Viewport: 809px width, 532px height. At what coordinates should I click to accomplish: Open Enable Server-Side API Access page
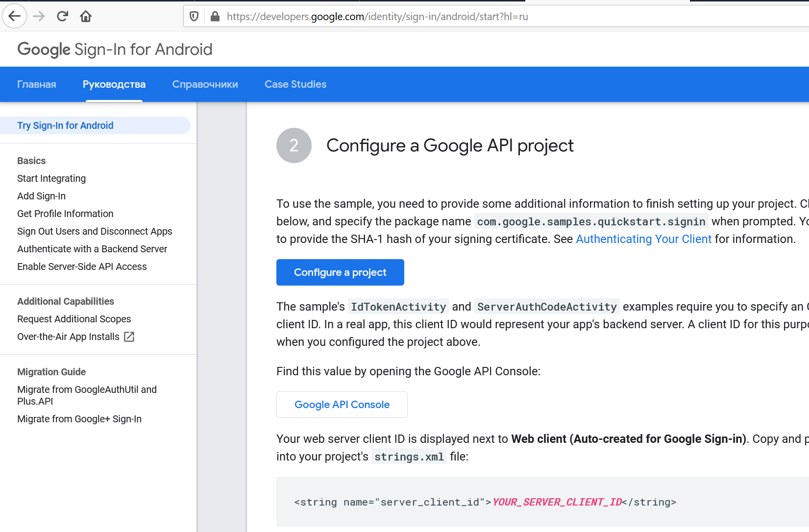point(82,266)
